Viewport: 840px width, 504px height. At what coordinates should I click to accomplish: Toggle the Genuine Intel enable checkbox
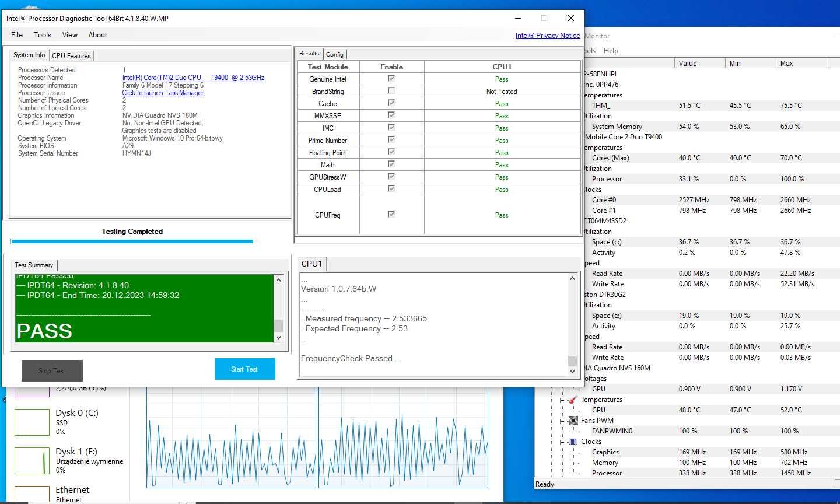[x=391, y=78]
